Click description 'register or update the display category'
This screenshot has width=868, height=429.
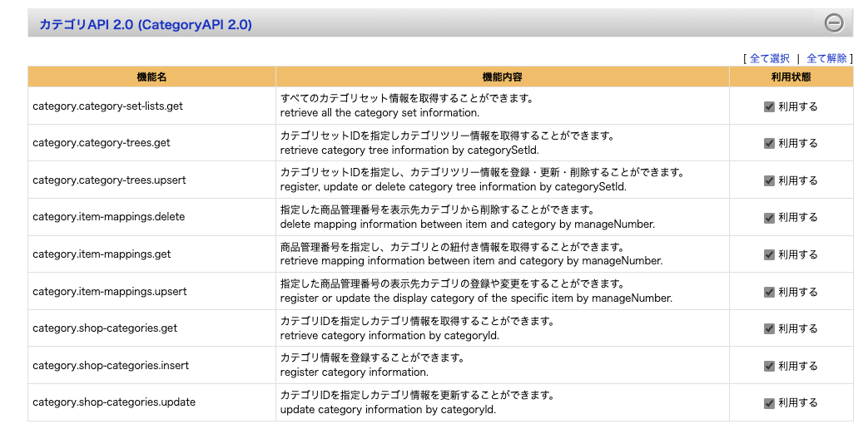[476, 298]
